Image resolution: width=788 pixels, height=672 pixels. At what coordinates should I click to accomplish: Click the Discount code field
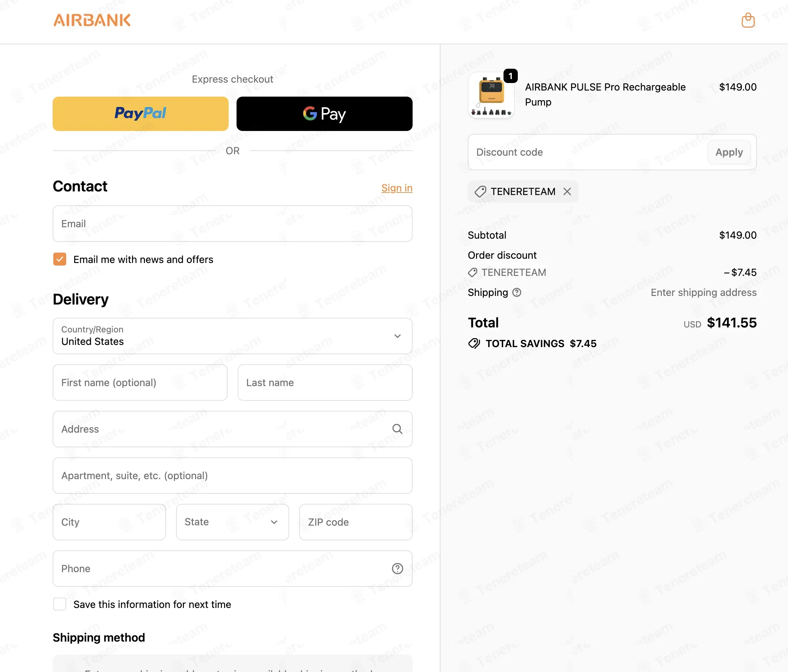(x=588, y=152)
